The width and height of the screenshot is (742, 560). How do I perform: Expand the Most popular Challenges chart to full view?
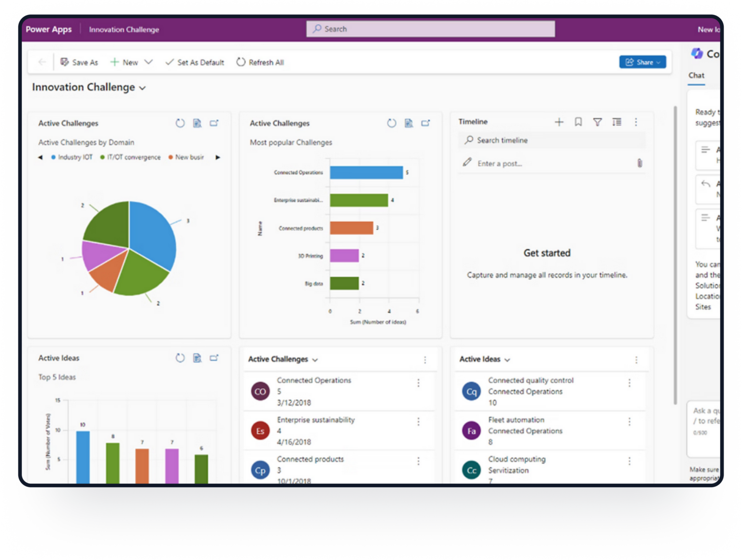[426, 123]
